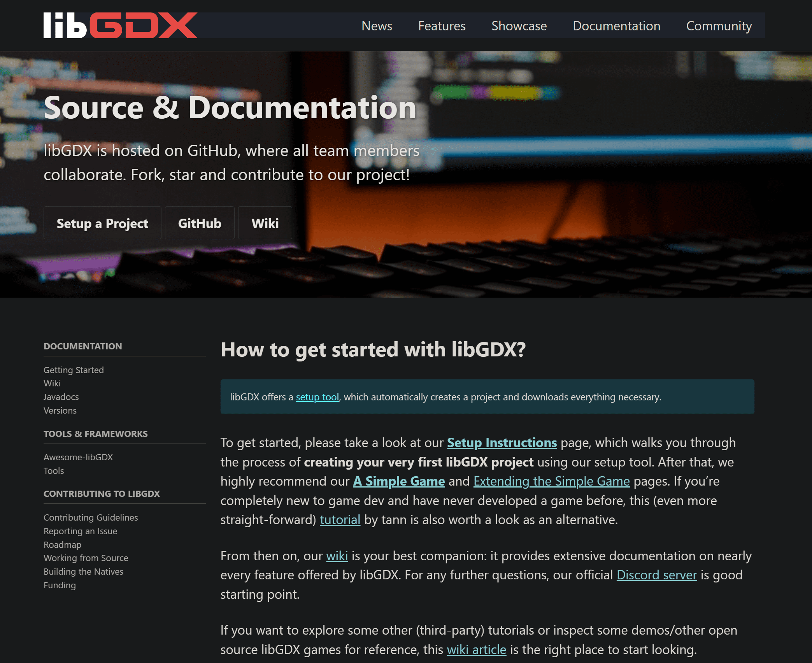
Task: Open Contributing Guidelines link
Action: pyautogui.click(x=91, y=517)
